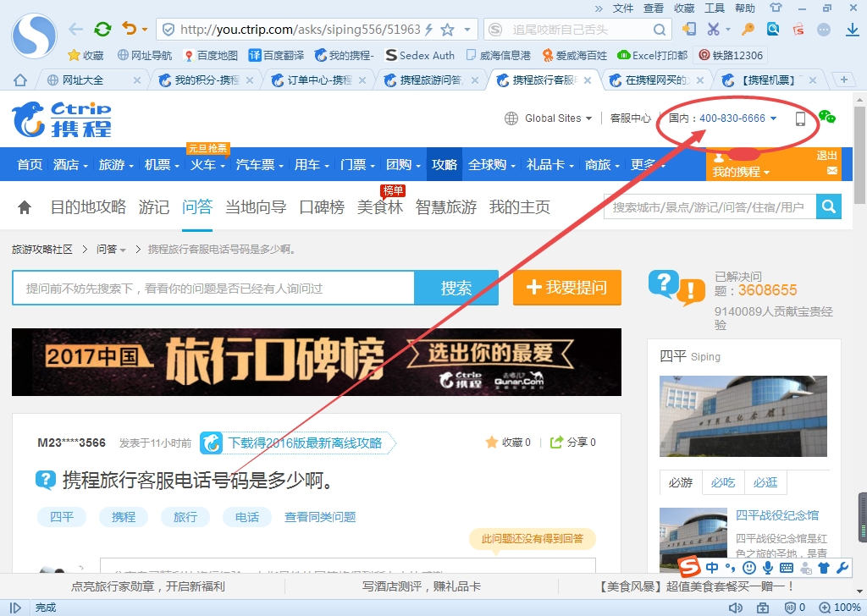
Task: Expand the 问答 breadcrumb dropdown
Action: [123, 250]
